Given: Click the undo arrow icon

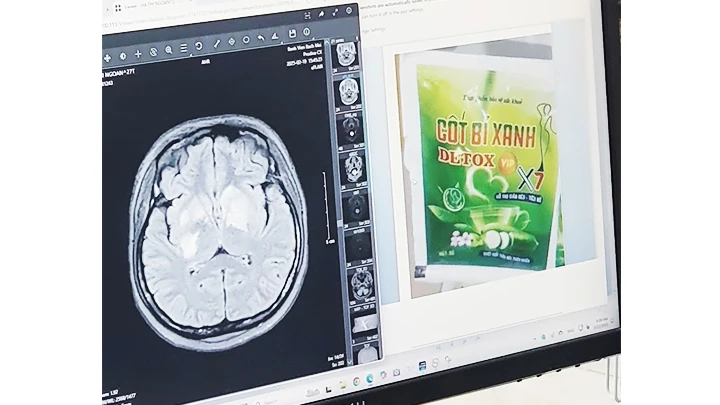Looking at the screenshot, I should (261, 37).
